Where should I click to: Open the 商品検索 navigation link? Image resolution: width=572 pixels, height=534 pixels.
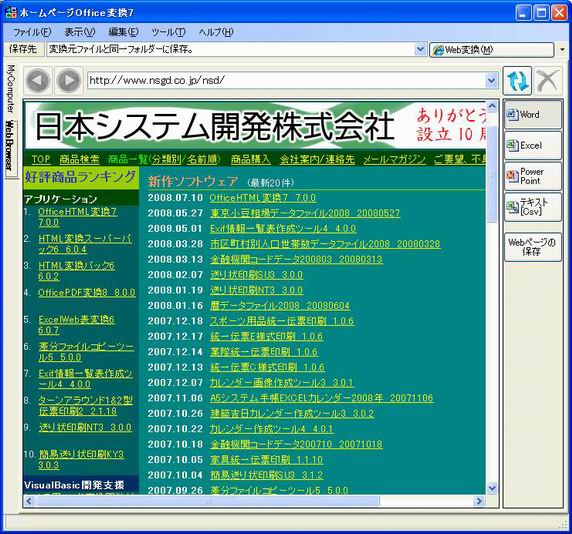tap(79, 159)
